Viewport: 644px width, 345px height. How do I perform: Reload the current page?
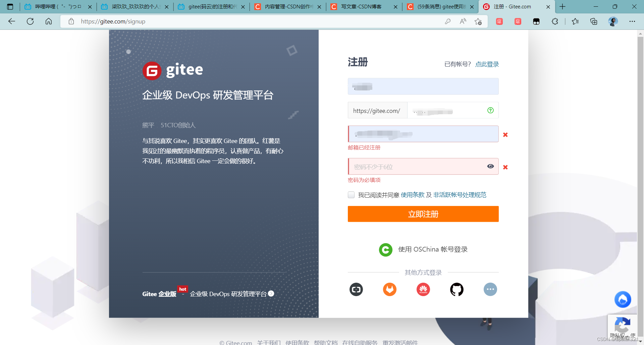(x=30, y=21)
